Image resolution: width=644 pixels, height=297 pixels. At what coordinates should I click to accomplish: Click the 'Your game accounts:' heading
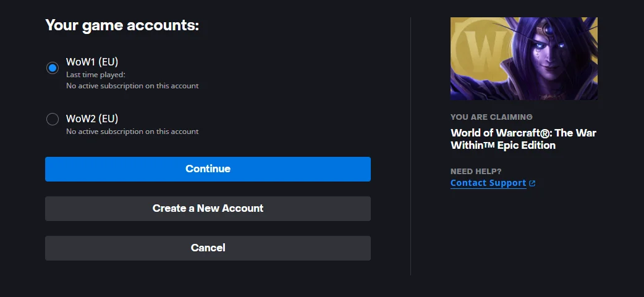[122, 25]
